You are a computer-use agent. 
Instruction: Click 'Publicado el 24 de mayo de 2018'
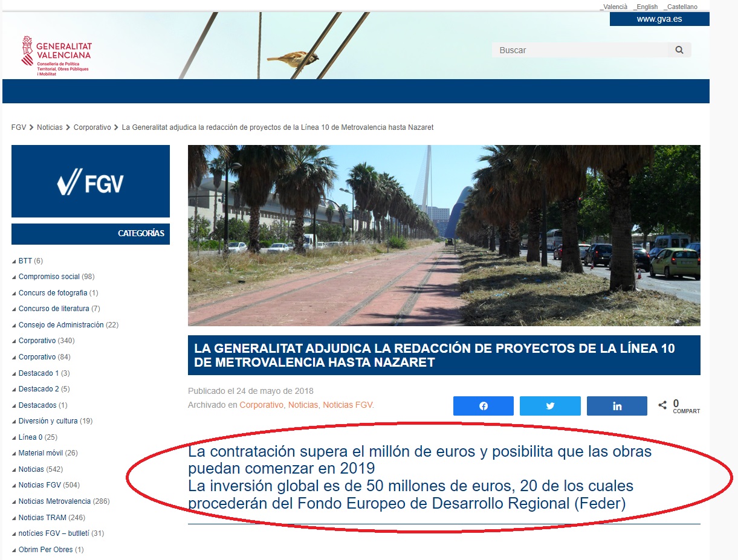click(x=251, y=391)
